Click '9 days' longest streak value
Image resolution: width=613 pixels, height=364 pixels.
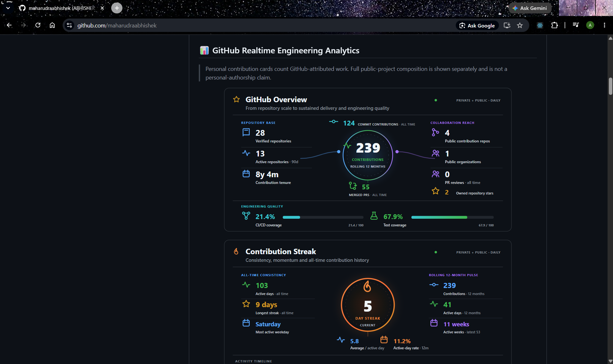pos(266,305)
